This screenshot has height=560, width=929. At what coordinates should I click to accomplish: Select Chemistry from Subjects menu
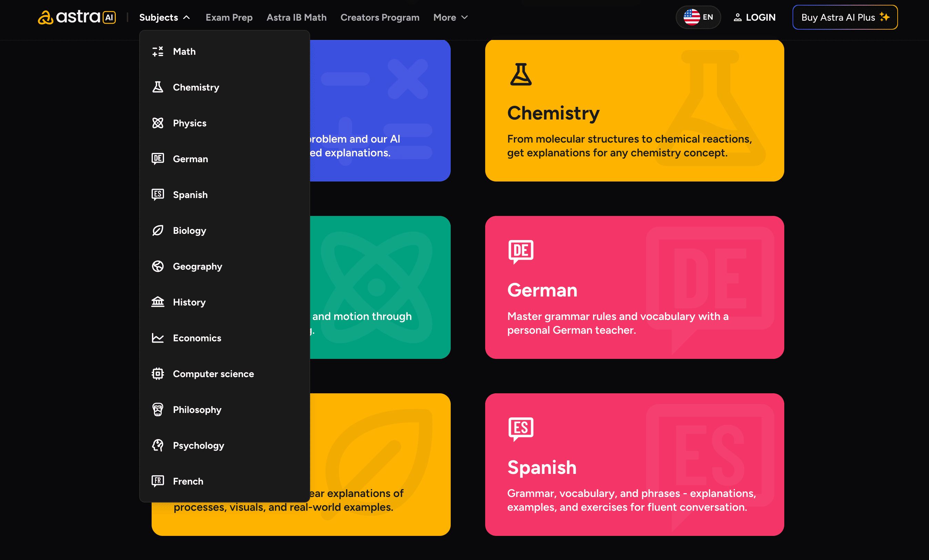tap(224, 87)
